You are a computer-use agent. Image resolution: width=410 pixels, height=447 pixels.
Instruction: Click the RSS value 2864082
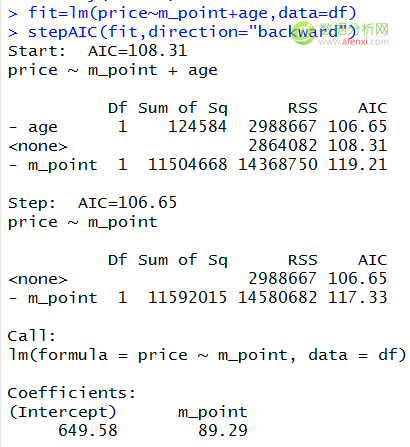283,146
